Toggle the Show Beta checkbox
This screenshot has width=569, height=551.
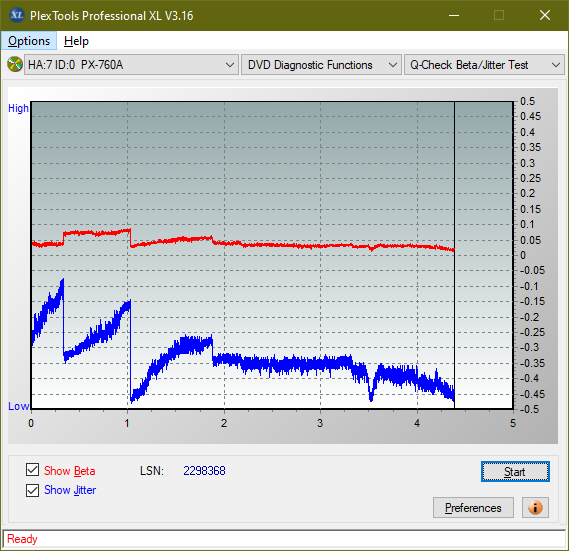tap(32, 470)
